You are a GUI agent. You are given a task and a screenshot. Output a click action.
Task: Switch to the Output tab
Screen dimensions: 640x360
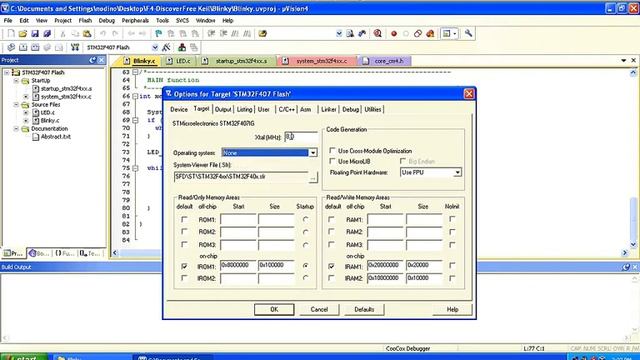click(223, 109)
